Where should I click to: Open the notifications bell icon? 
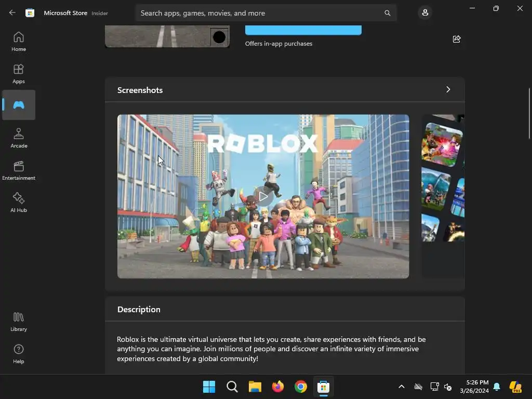pyautogui.click(x=497, y=387)
